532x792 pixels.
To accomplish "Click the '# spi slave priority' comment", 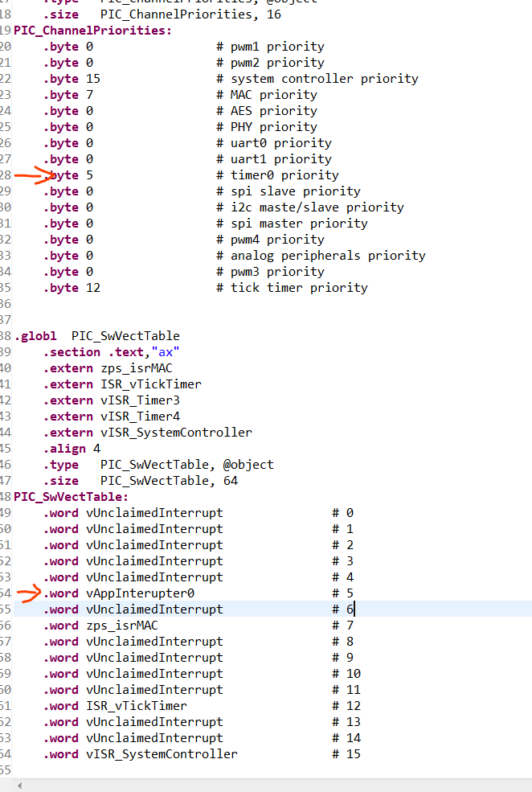I will [289, 191].
